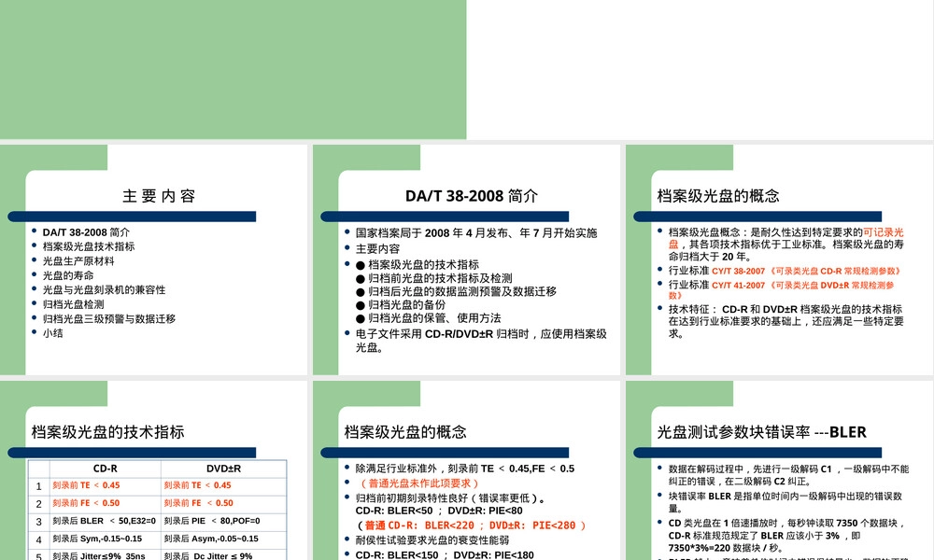Open the 档案级光盘的技术指标 table slide
The height and width of the screenshot is (560, 934).
tap(154, 470)
